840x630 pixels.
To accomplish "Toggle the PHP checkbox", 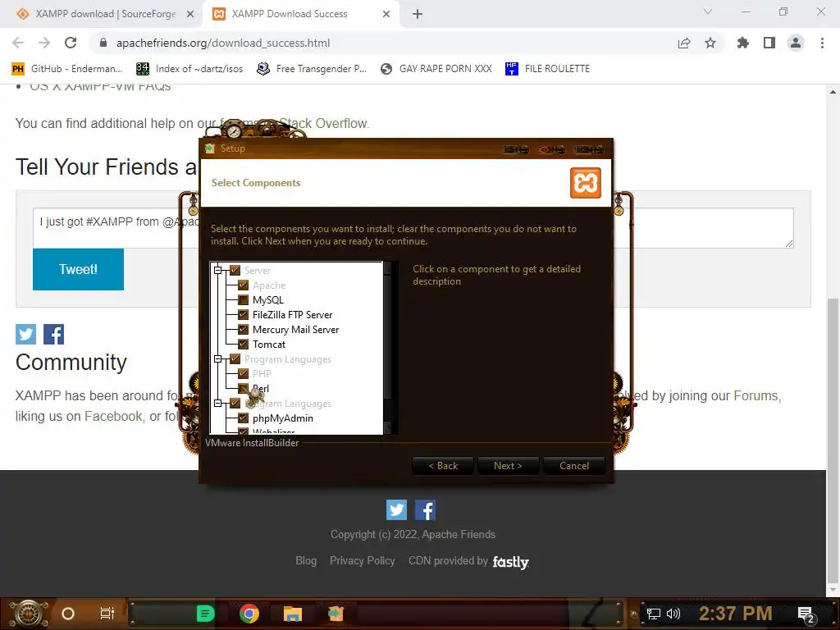I will pos(243,373).
